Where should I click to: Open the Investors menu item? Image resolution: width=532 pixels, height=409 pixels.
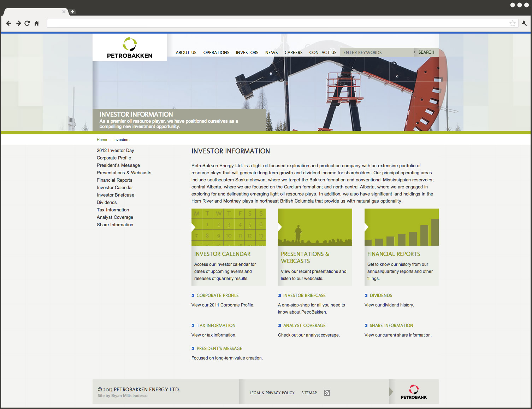pos(247,53)
